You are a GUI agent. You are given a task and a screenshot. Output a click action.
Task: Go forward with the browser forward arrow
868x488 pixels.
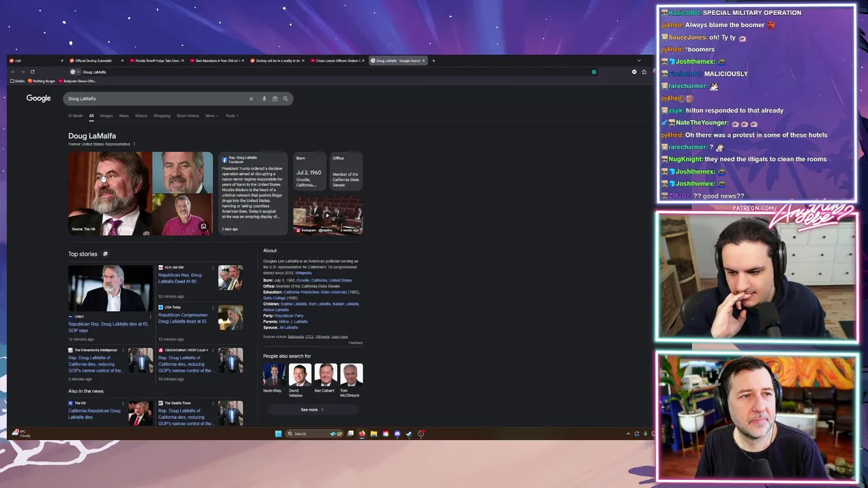[22, 72]
